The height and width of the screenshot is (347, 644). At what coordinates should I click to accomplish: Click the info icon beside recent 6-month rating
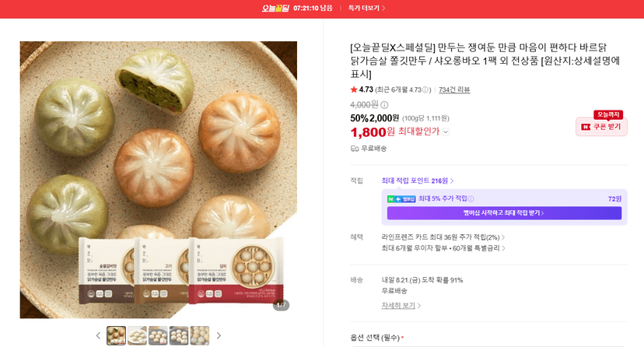[x=426, y=89]
